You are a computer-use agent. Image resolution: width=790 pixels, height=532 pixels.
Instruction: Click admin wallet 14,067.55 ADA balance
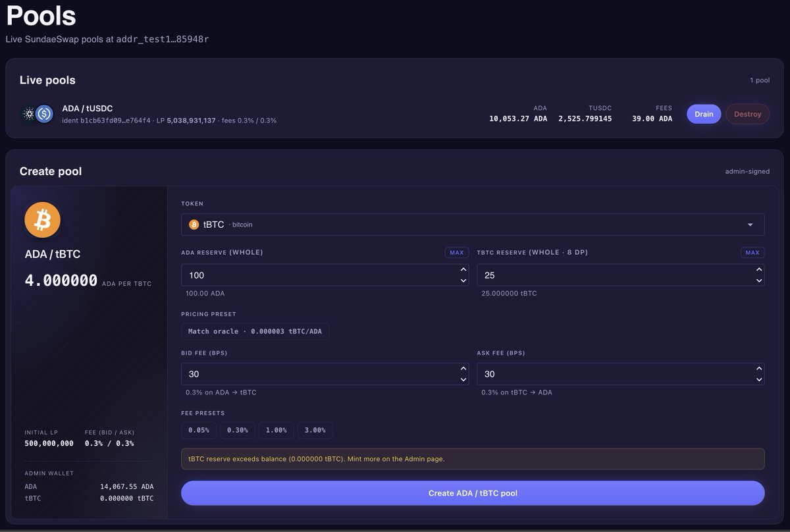point(127,487)
